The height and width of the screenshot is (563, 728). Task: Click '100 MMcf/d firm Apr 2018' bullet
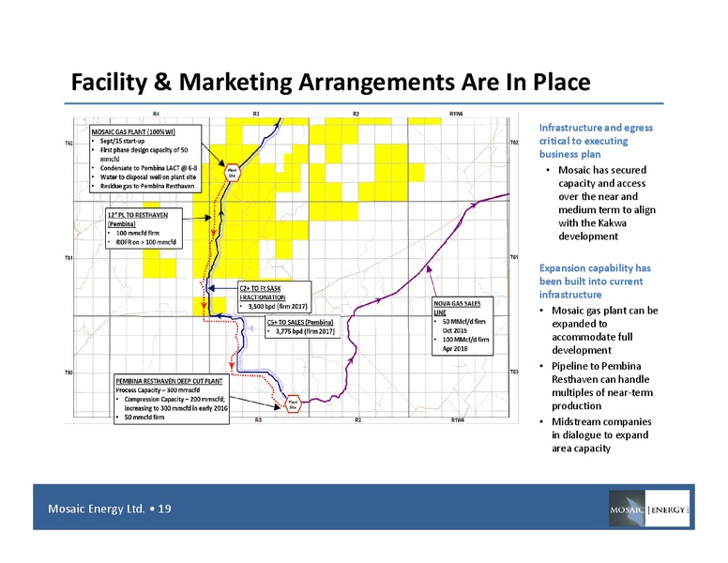pyautogui.click(x=465, y=343)
